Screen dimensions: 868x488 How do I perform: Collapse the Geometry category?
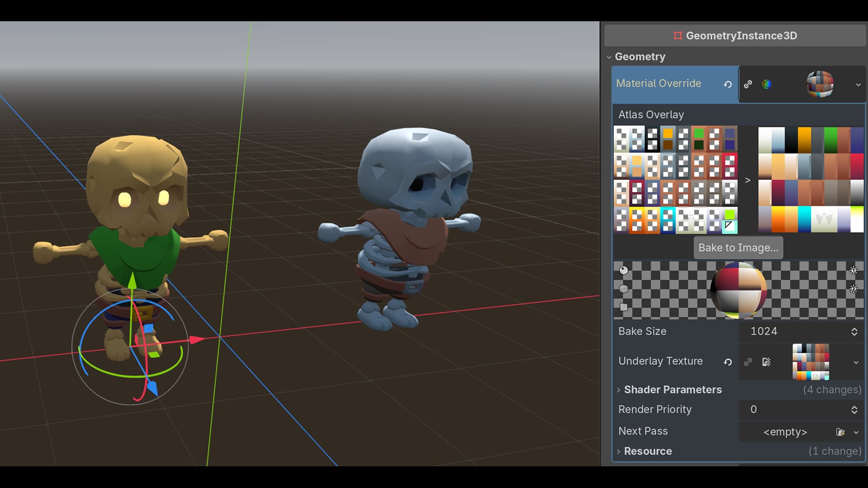tap(640, 57)
